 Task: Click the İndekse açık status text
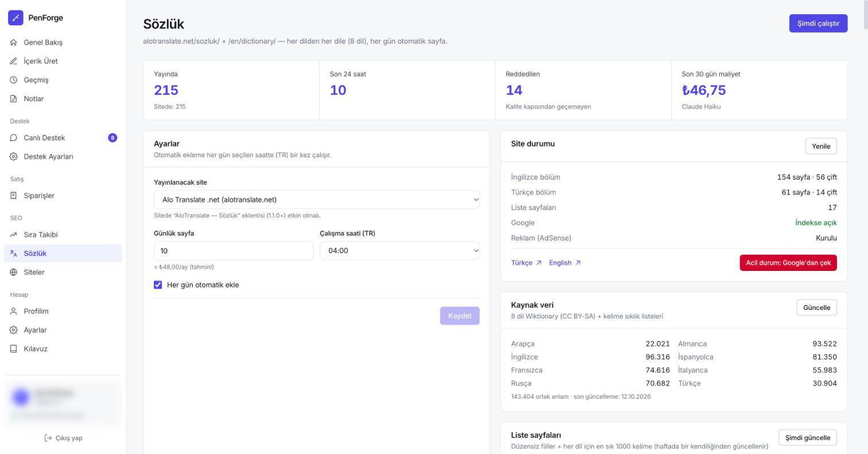[x=816, y=223]
